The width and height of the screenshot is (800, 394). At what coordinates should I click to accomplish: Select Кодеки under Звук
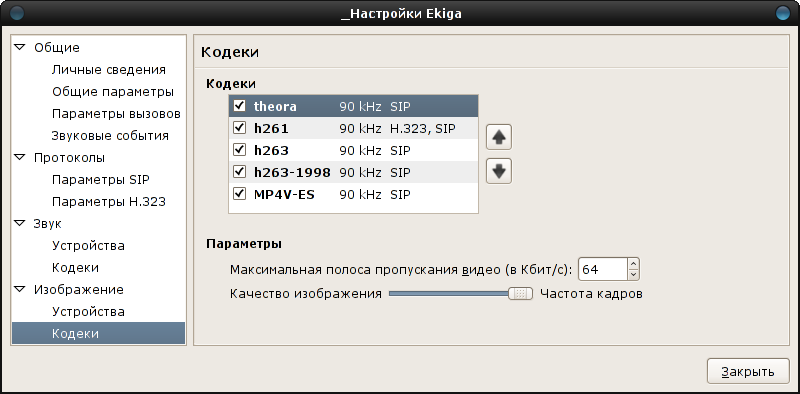pyautogui.click(x=76, y=267)
